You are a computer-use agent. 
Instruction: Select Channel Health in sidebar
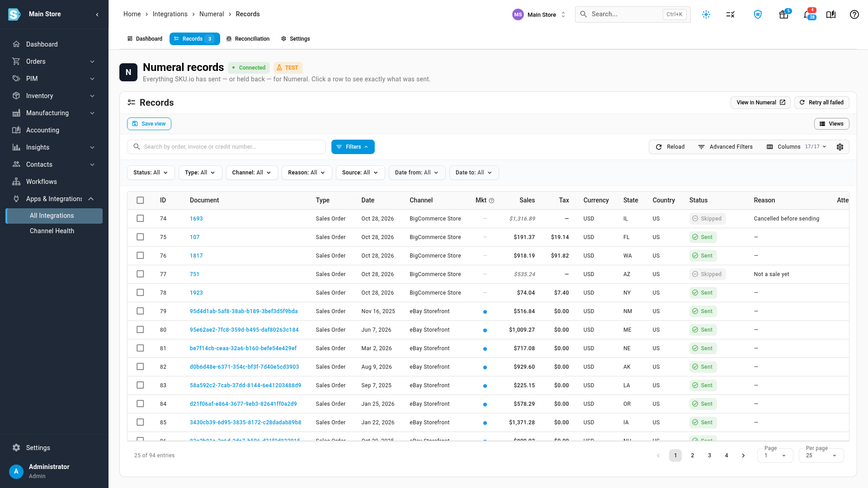54,231
